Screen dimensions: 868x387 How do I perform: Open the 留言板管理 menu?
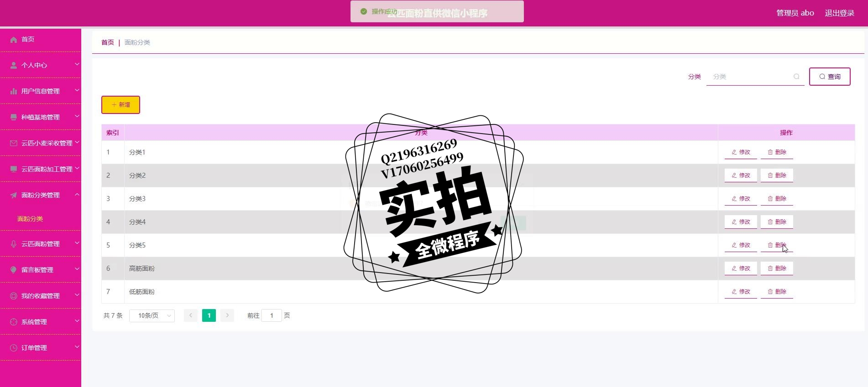(x=41, y=270)
